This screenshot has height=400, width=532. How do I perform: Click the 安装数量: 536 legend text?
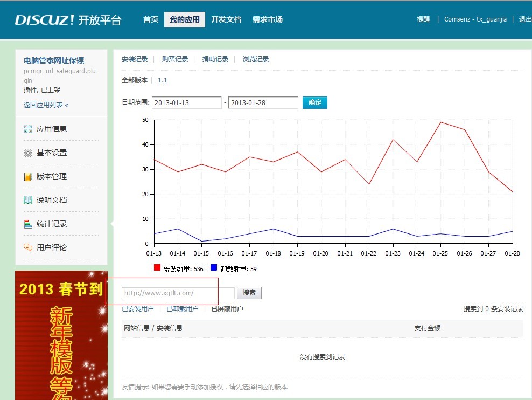[x=184, y=269]
